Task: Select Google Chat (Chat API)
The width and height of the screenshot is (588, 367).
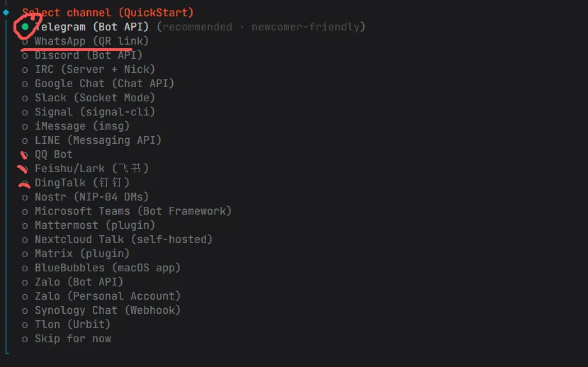Action: tap(104, 84)
